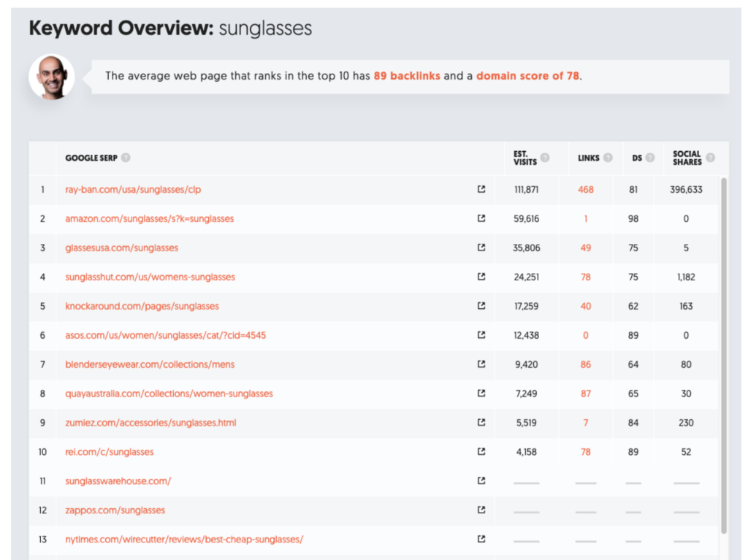Click the DS column header

[x=637, y=158]
